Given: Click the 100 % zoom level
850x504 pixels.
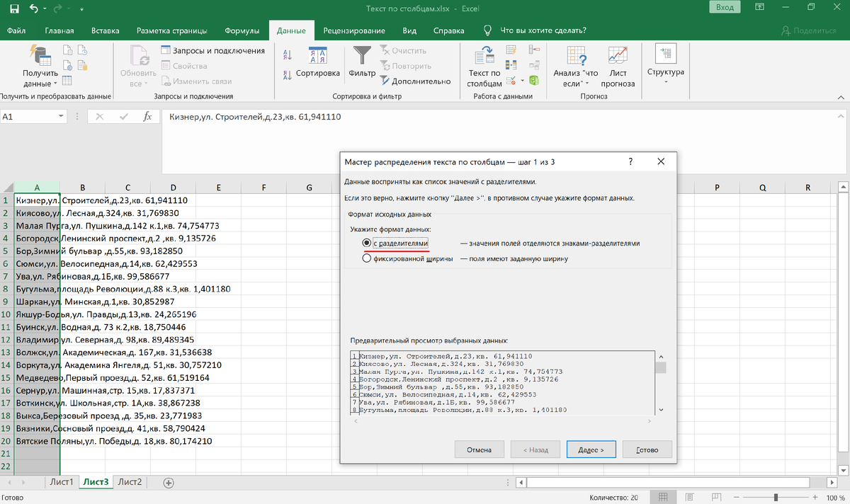Looking at the screenshot, I should [x=836, y=498].
